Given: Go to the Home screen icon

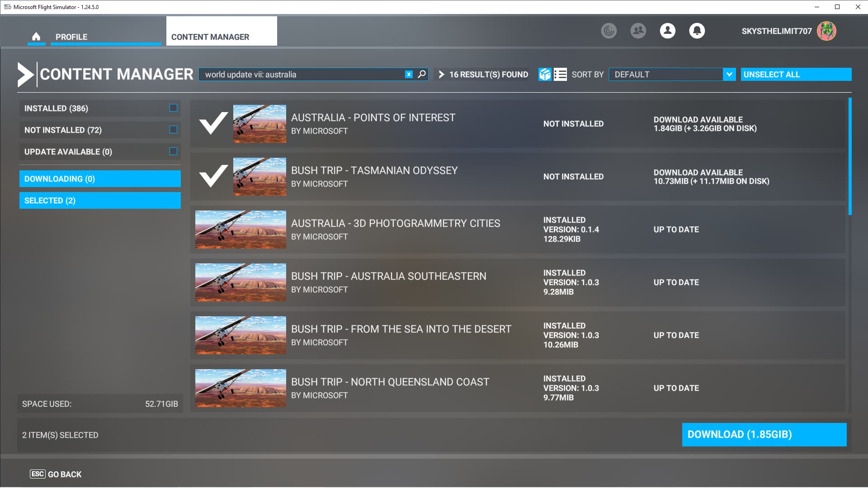Looking at the screenshot, I should coord(36,37).
